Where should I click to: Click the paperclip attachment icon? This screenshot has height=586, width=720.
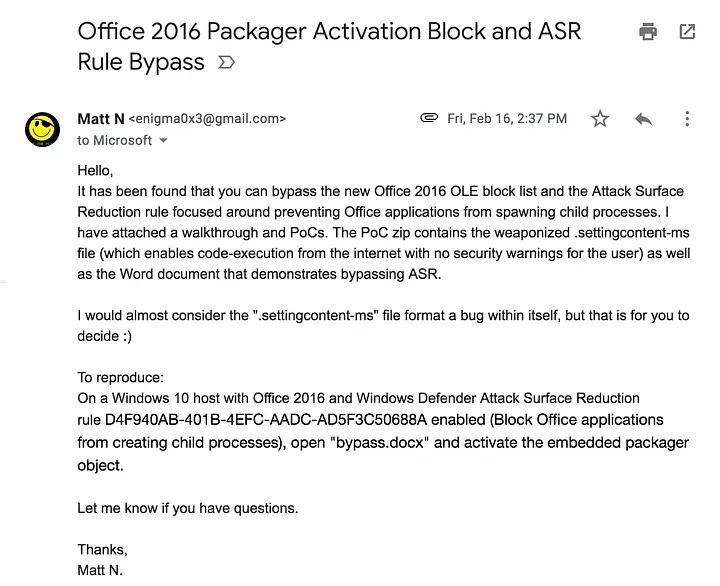point(429,118)
